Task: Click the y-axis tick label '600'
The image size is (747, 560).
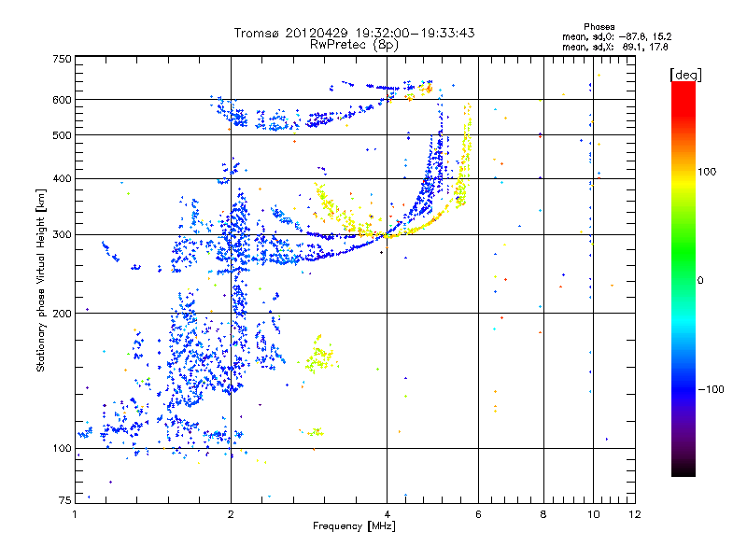Action: [62, 100]
